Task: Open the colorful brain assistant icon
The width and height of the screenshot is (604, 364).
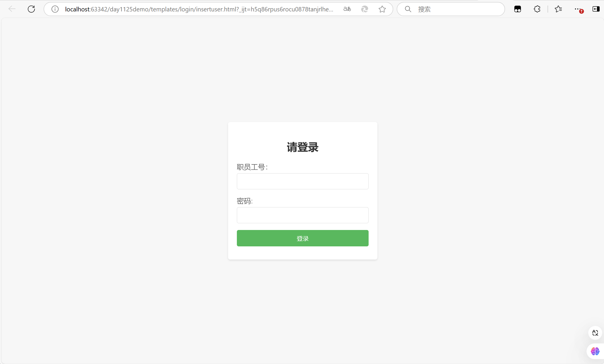Action: click(595, 351)
